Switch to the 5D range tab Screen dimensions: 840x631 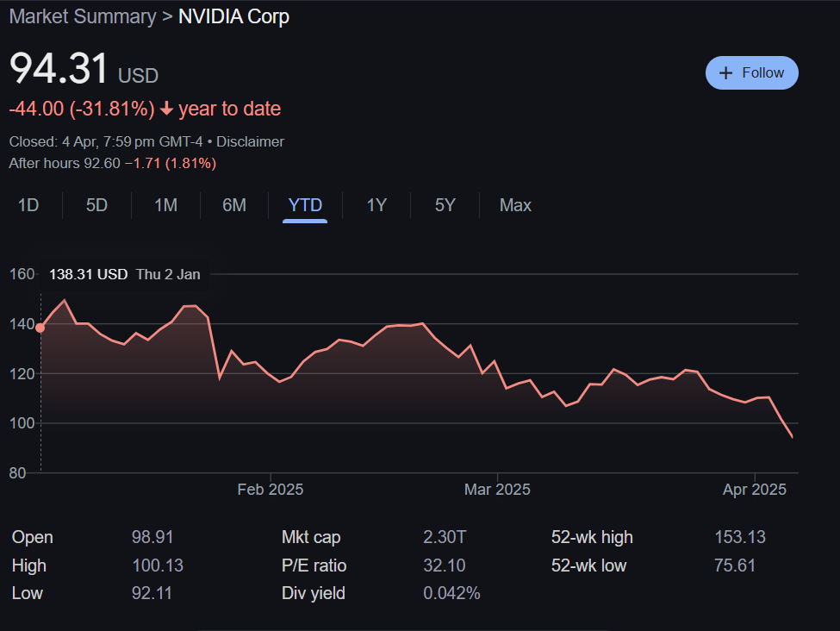(x=97, y=205)
